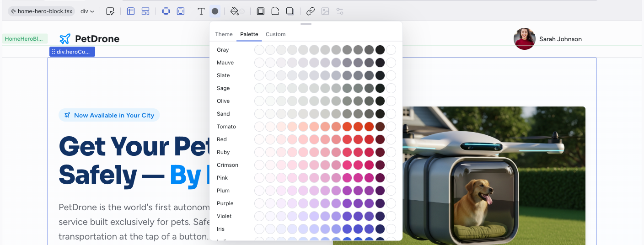Click the paint bucket background fill icon

pos(235,11)
